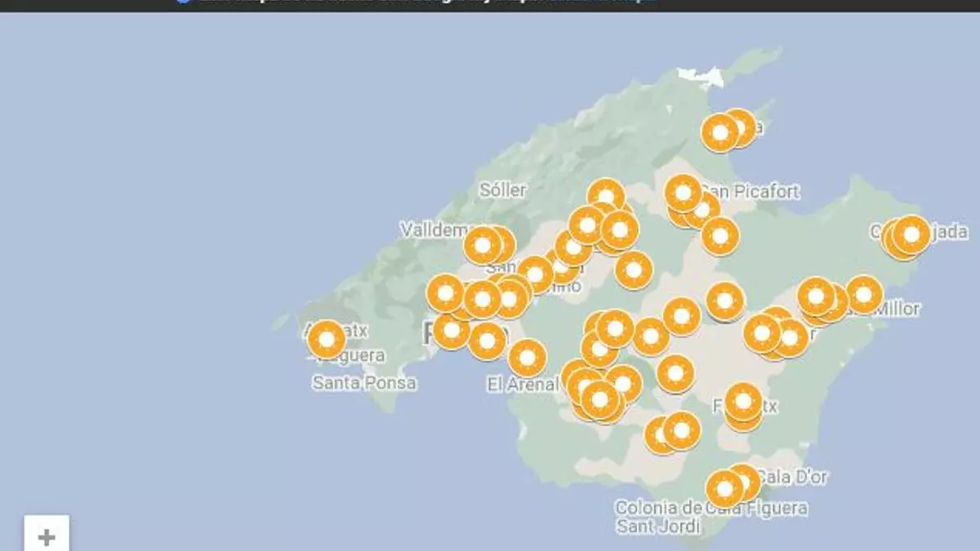Open the front marker at Cala Ratjada

911,234
